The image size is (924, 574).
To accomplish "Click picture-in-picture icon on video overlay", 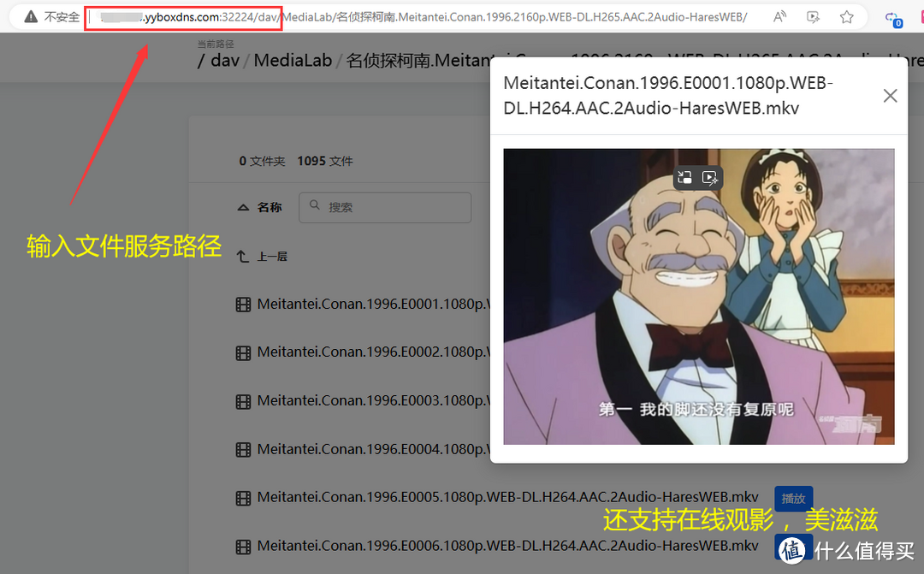I will 684,177.
